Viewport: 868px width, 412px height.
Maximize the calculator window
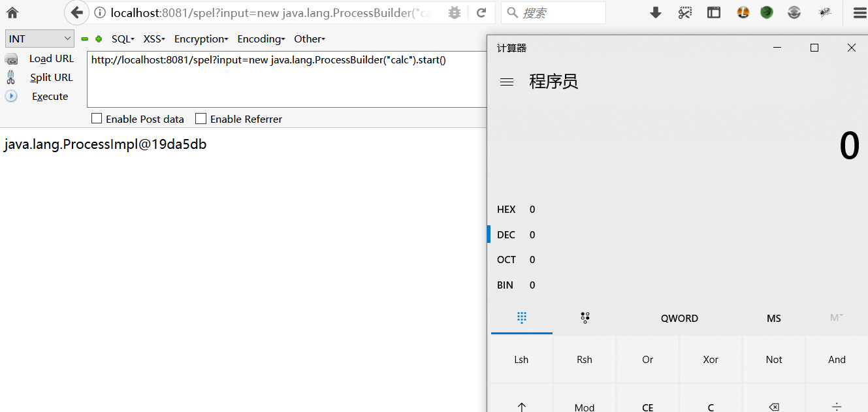[x=814, y=48]
